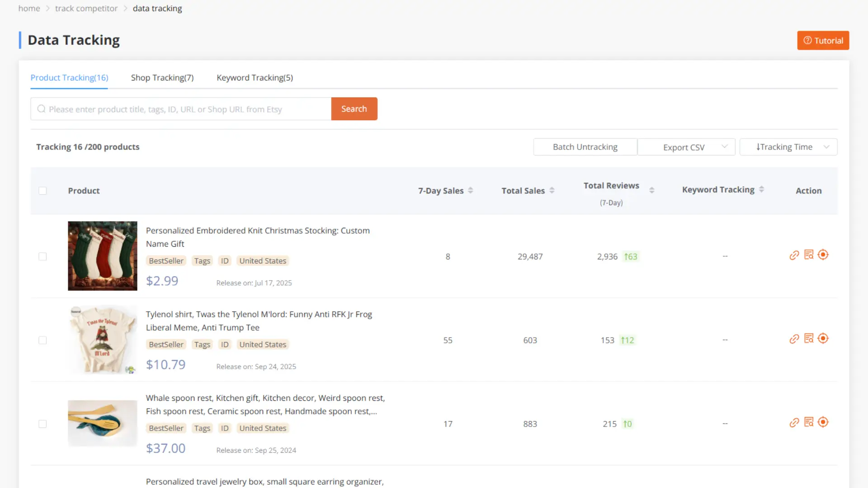Click the report icon for whale spoon rest row
The height and width of the screenshot is (488, 868).
809,422
